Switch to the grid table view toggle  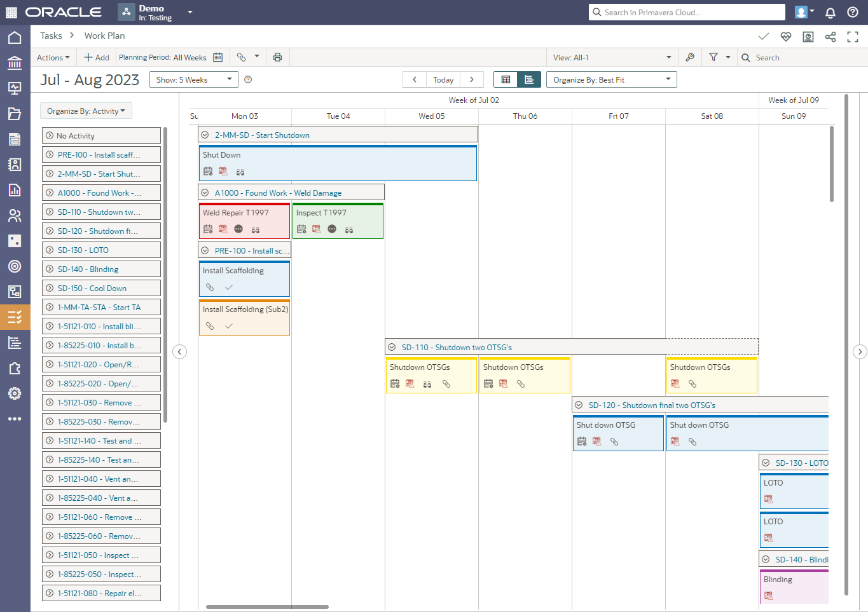(506, 79)
